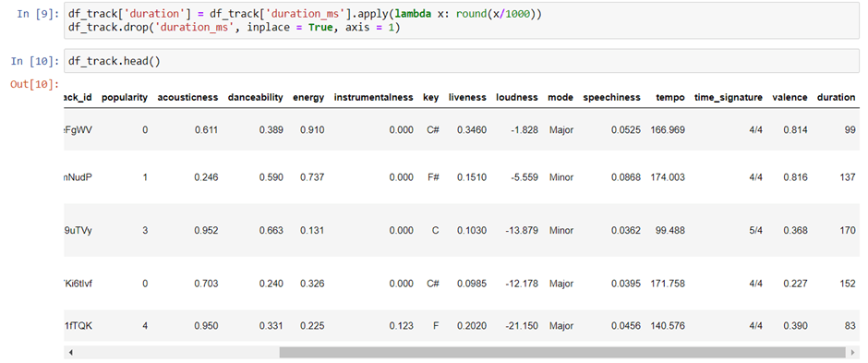
Task: Click the liveness column header
Action: click(467, 97)
